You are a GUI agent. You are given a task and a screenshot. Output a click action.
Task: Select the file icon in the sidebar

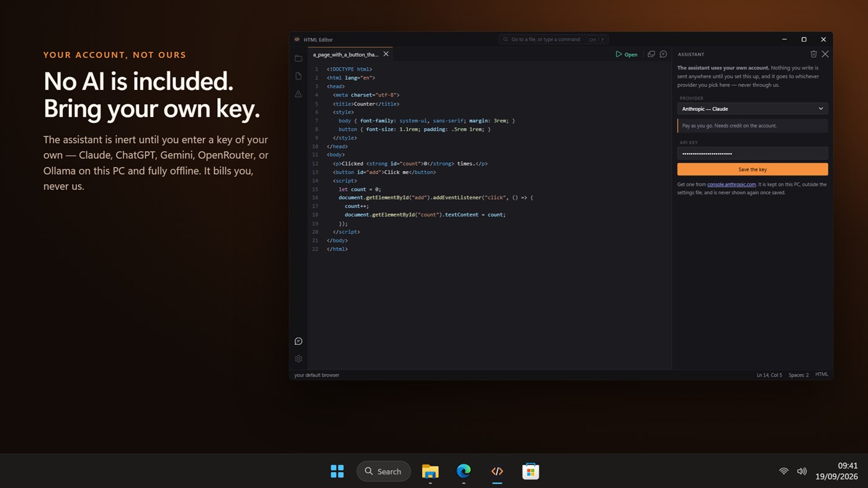298,76
